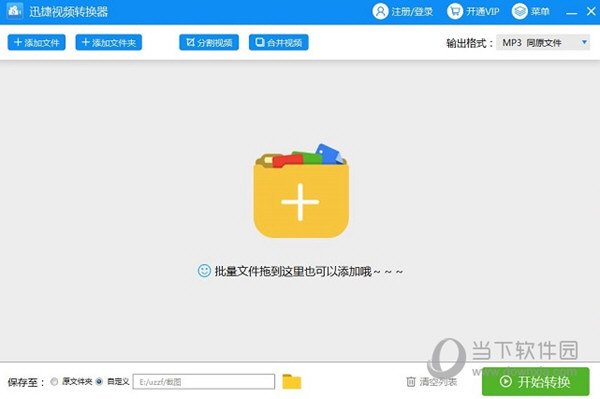600x399 pixels.
Task: Open the 合并视频 tool
Action: tap(279, 42)
